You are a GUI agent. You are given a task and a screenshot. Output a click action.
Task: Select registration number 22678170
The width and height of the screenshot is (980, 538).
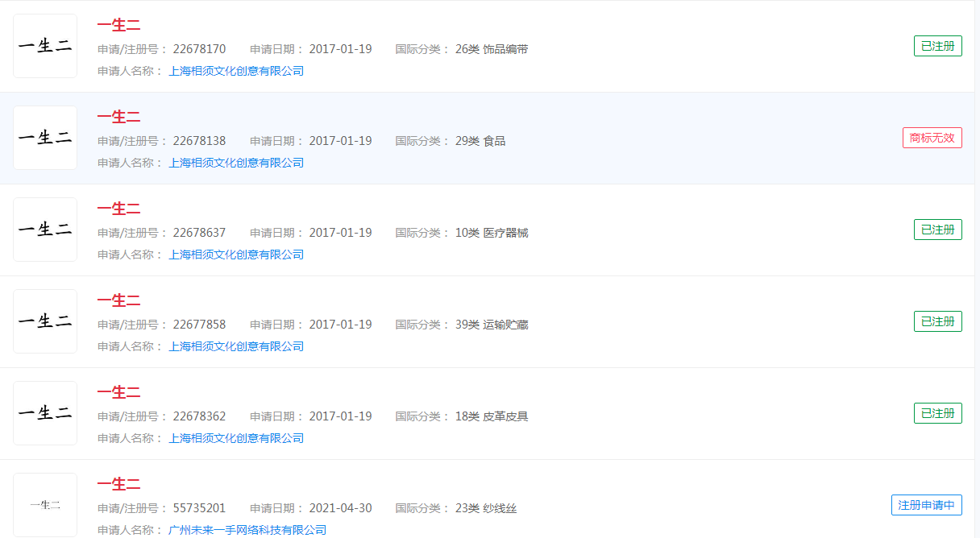pyautogui.click(x=199, y=49)
